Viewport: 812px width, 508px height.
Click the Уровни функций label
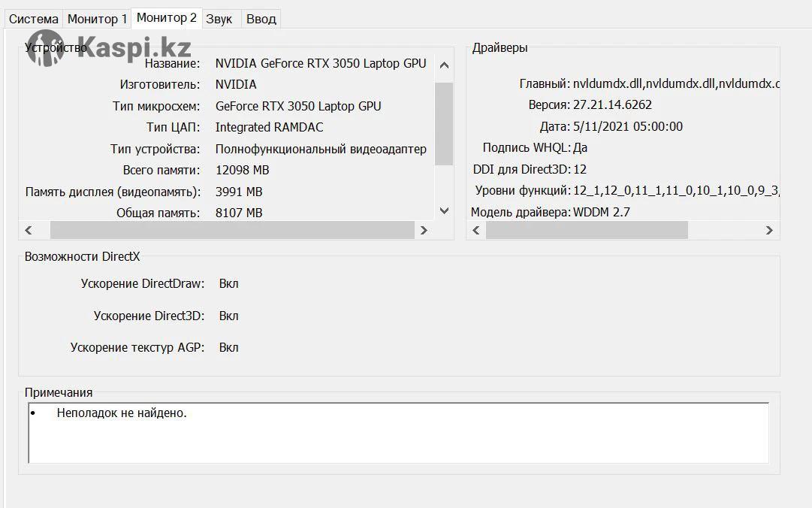click(523, 191)
